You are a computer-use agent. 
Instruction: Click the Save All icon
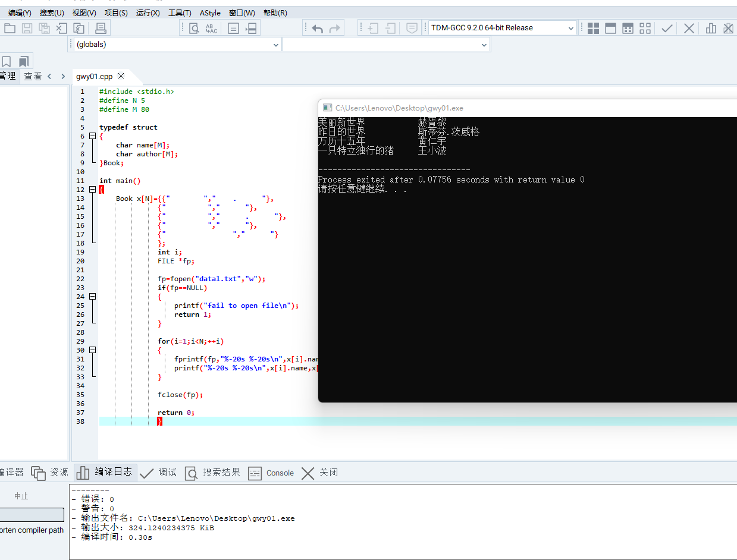pos(44,28)
